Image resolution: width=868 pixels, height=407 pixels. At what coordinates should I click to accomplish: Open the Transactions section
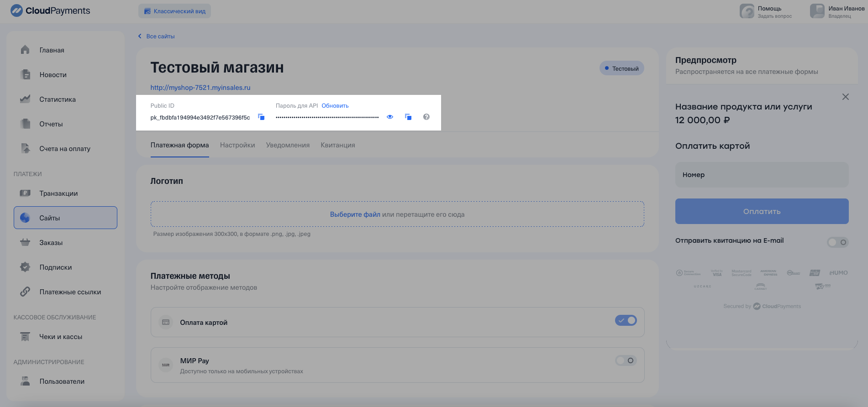pos(58,193)
